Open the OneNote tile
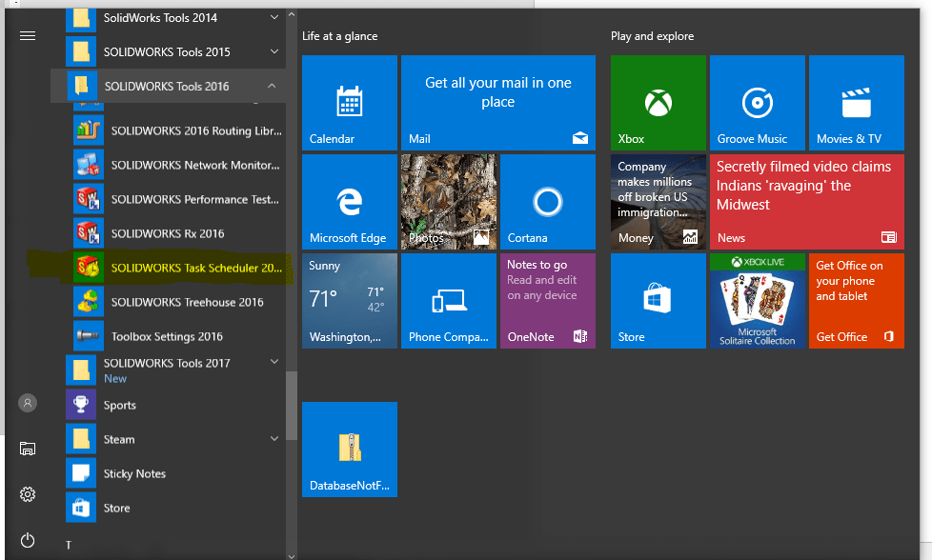This screenshot has width=932, height=560. pos(548,301)
